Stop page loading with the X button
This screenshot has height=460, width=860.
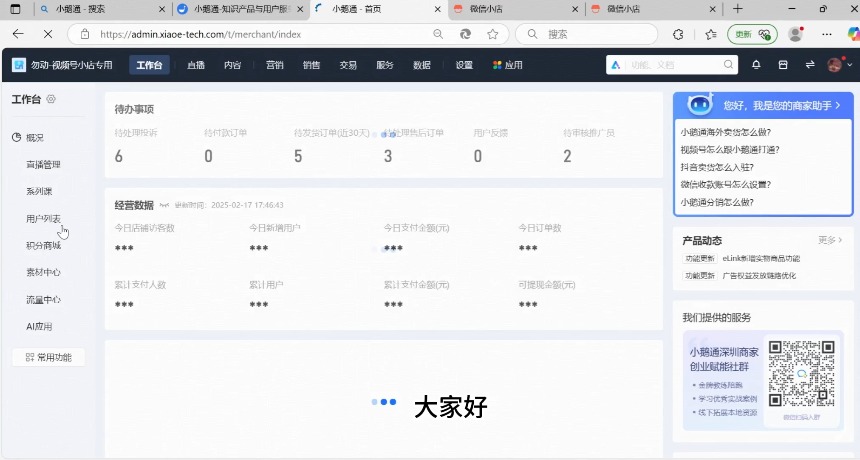(48, 34)
